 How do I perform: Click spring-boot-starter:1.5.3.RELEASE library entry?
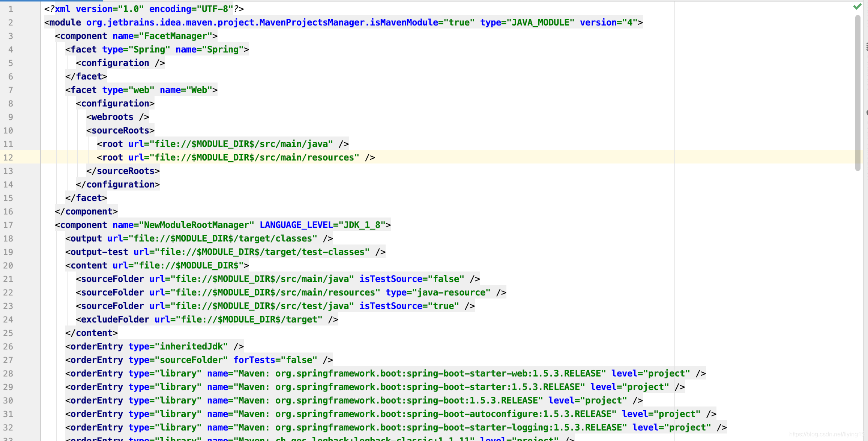[x=375, y=387]
